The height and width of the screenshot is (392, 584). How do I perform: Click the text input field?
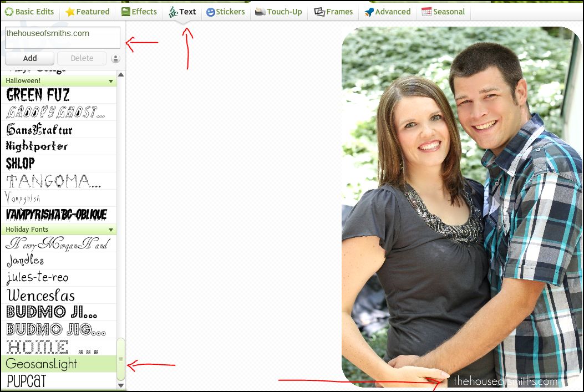[x=63, y=37]
